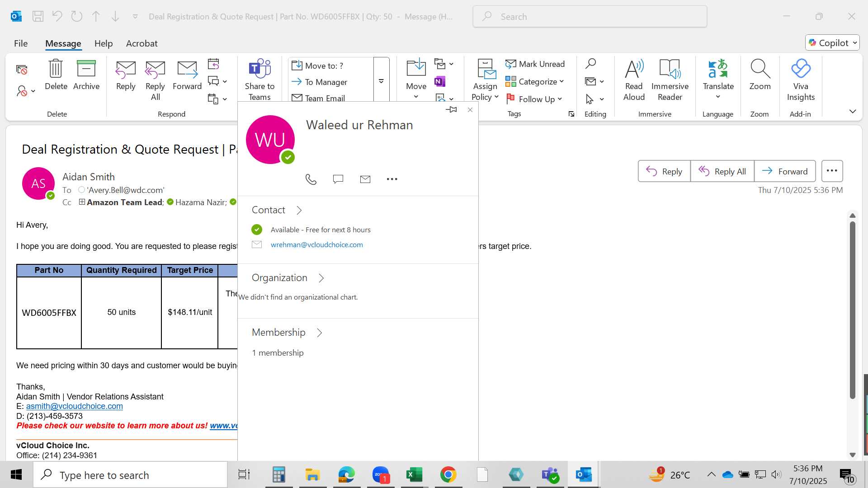Open the Help tab
This screenshot has height=488, width=868.
point(104,43)
